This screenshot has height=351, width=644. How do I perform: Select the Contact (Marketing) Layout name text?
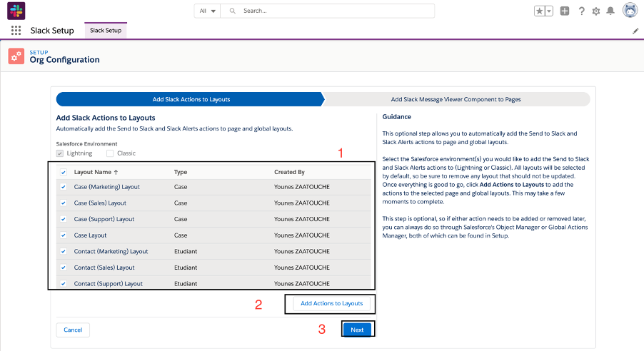coord(111,251)
